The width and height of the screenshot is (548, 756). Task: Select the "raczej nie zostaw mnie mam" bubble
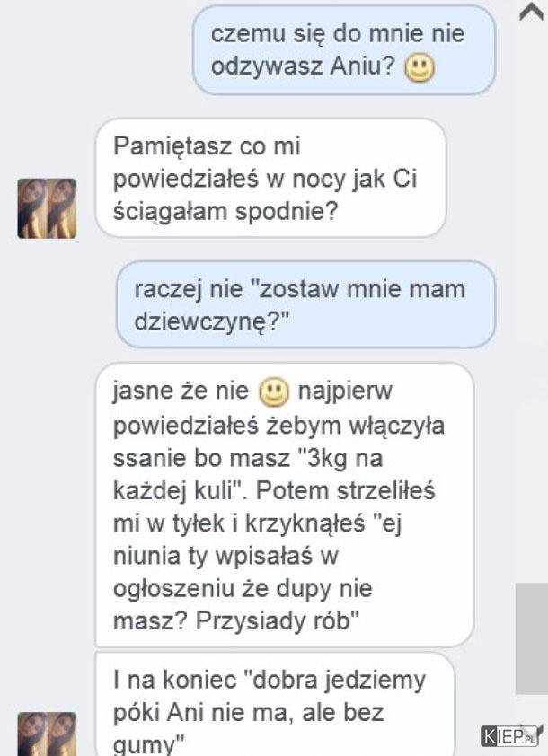coord(305,304)
